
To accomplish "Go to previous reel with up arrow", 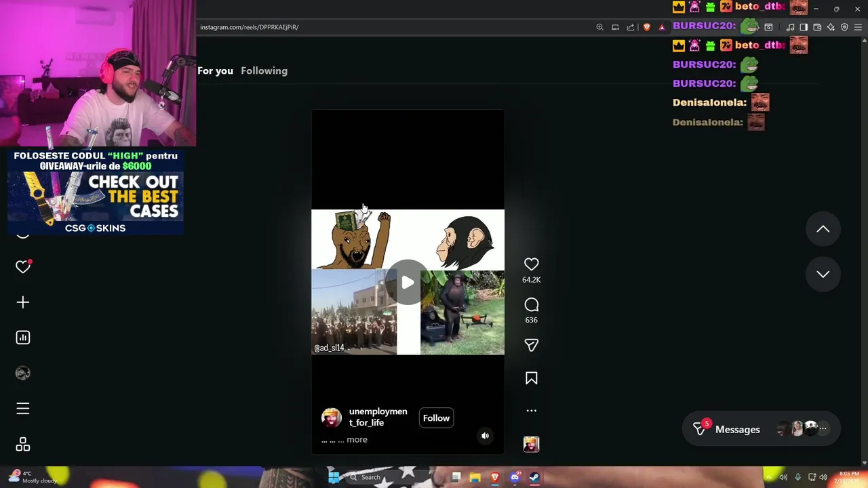I will (823, 229).
